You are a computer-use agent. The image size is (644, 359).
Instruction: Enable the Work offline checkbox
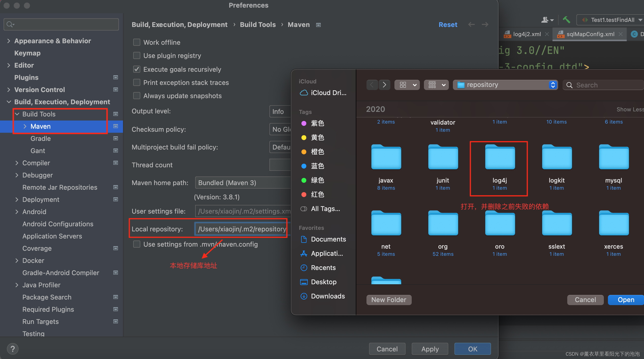(137, 42)
